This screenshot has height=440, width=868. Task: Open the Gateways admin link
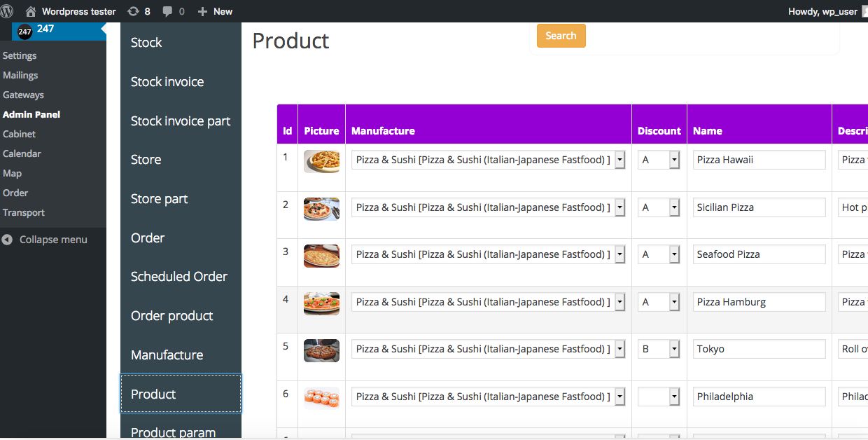[23, 95]
